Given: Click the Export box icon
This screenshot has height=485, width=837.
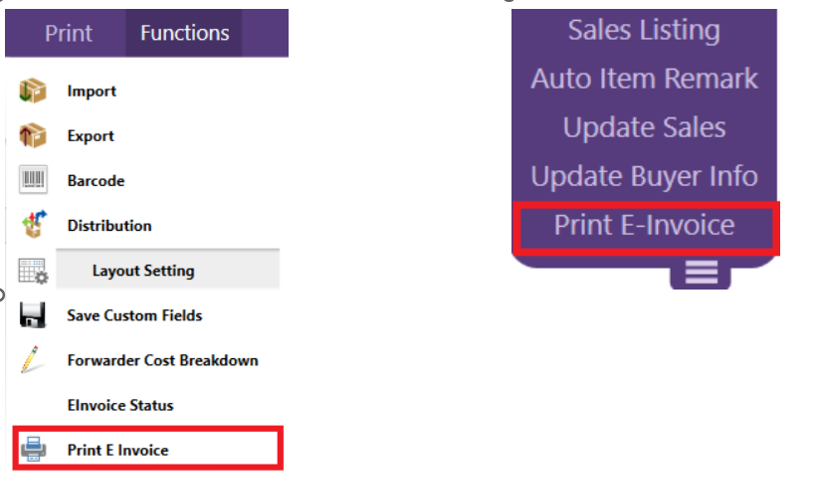Looking at the screenshot, I should tap(32, 136).
